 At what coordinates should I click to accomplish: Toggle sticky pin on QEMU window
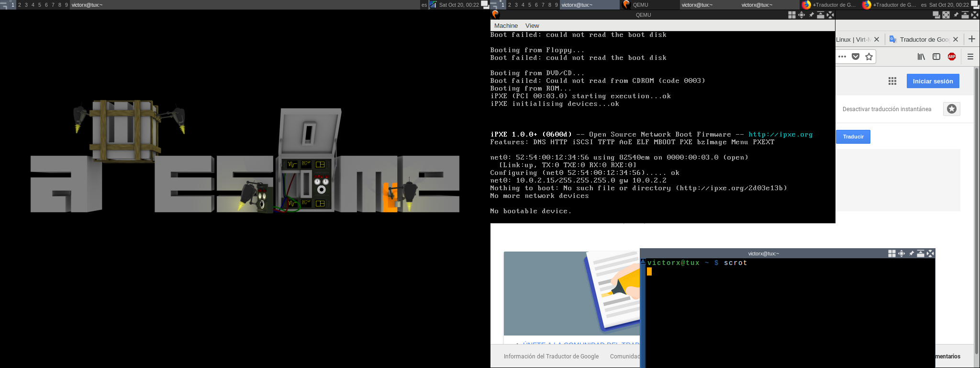coord(811,15)
